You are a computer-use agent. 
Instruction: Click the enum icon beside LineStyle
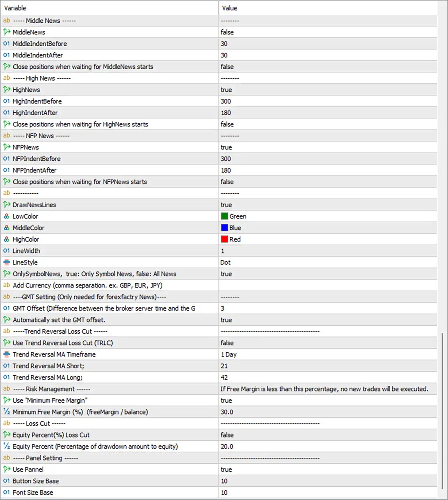7,262
